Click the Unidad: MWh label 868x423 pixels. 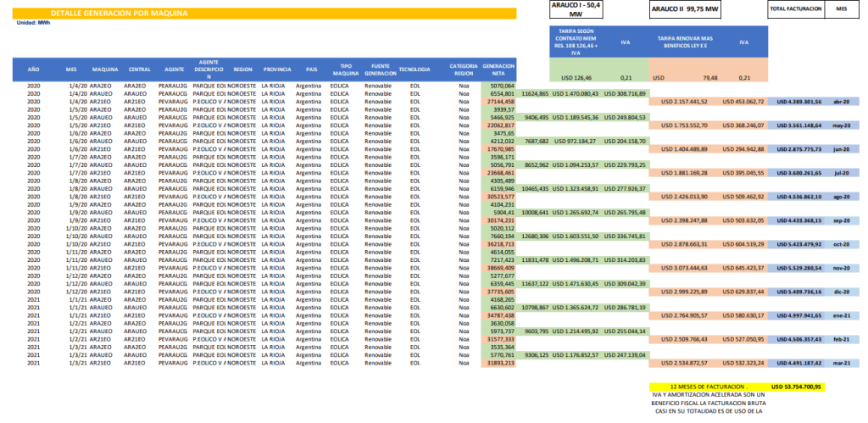34,23
